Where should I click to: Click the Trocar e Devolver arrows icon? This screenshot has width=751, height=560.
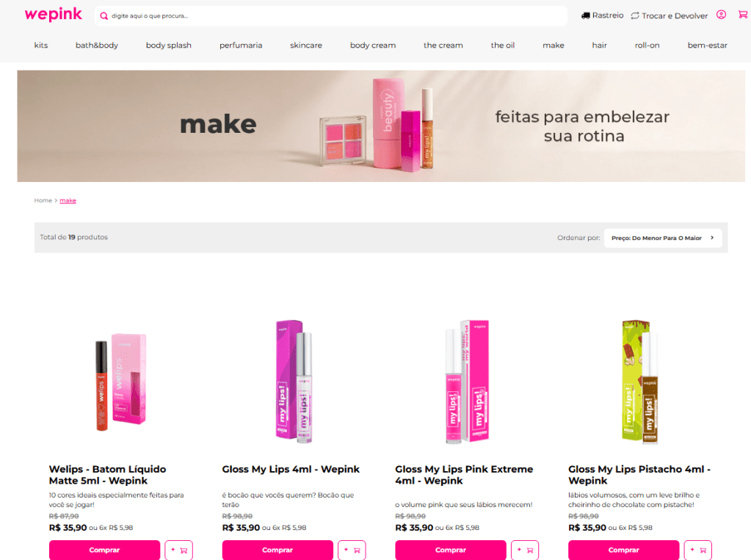(634, 16)
